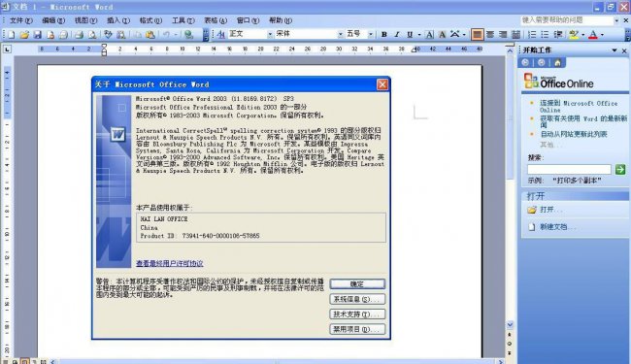Open the 文件 menu
Image resolution: width=631 pixels, height=364 pixels.
tap(21, 20)
